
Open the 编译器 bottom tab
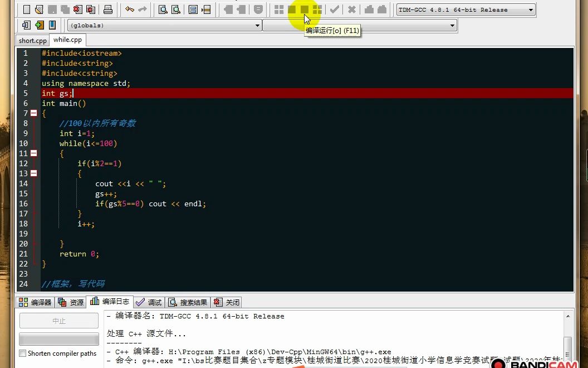[35, 302]
